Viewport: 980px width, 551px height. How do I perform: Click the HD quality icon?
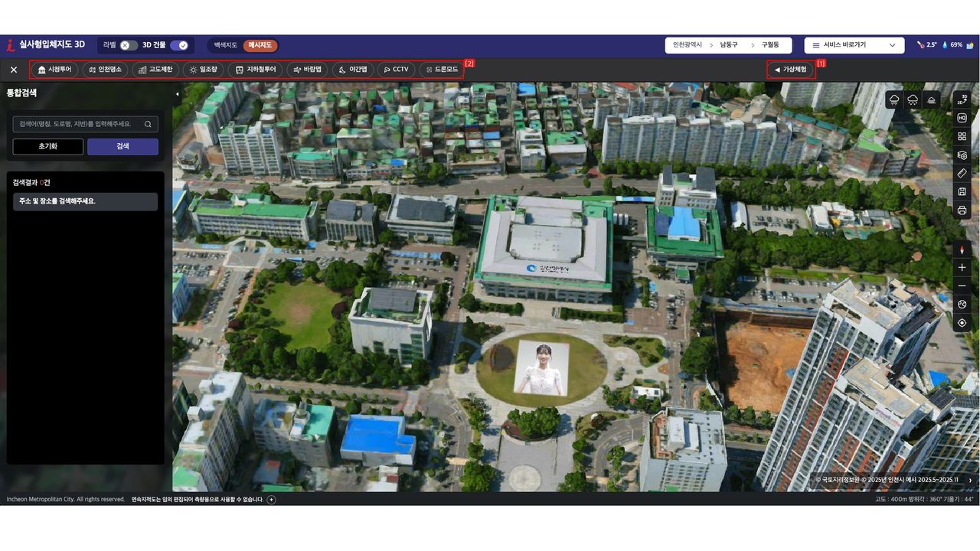(962, 118)
